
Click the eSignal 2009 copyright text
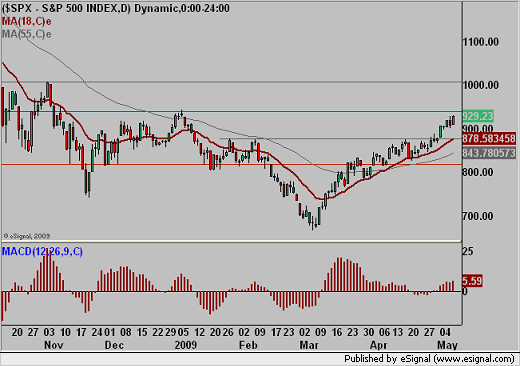coord(27,236)
